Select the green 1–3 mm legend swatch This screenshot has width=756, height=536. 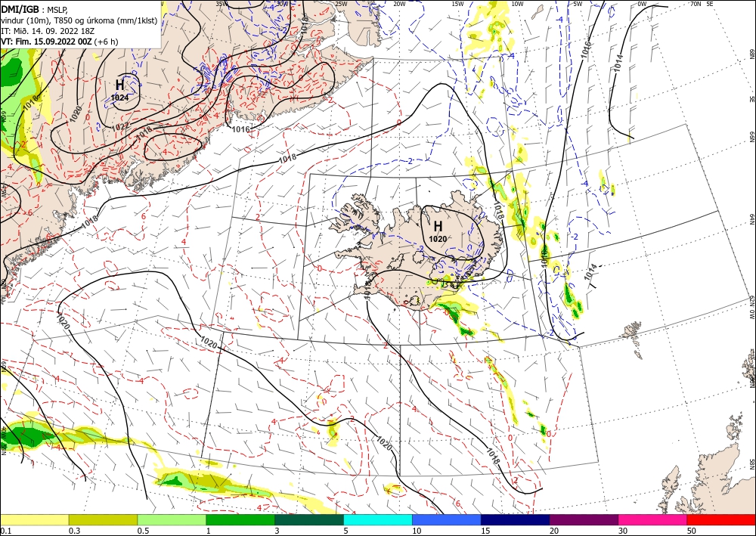pos(240,519)
